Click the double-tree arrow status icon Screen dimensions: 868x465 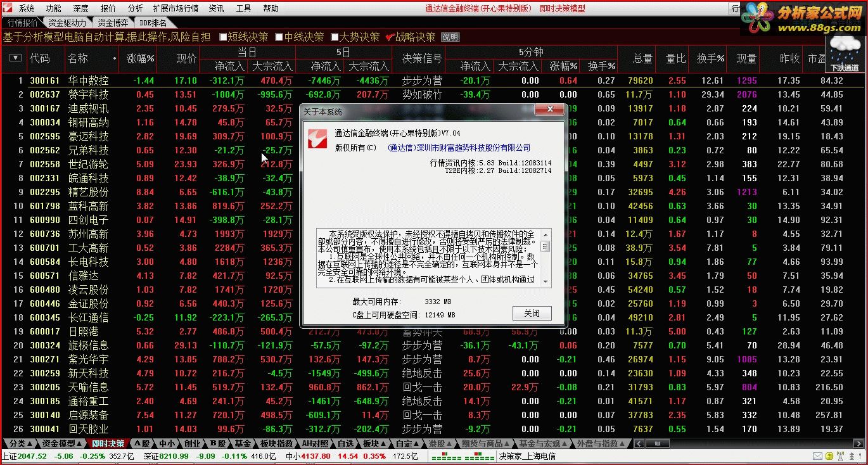point(852,456)
